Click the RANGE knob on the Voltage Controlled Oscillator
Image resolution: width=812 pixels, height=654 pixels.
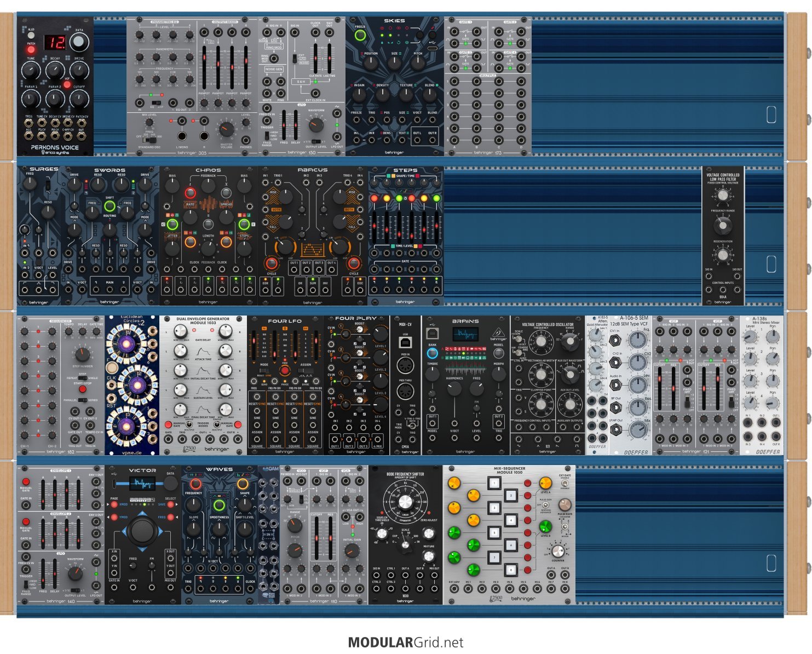pyautogui.click(x=570, y=342)
